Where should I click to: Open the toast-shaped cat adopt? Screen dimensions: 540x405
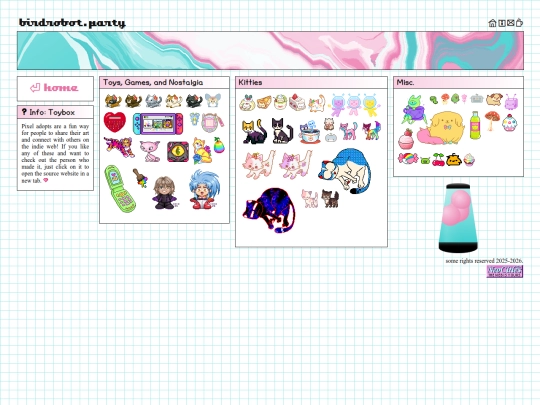pyautogui.click(x=264, y=102)
